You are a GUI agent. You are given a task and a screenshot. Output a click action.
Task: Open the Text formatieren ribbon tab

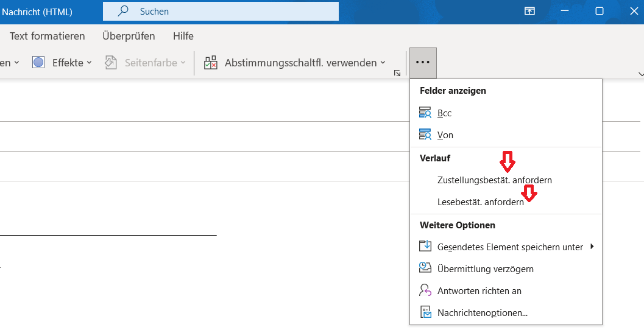pos(48,36)
